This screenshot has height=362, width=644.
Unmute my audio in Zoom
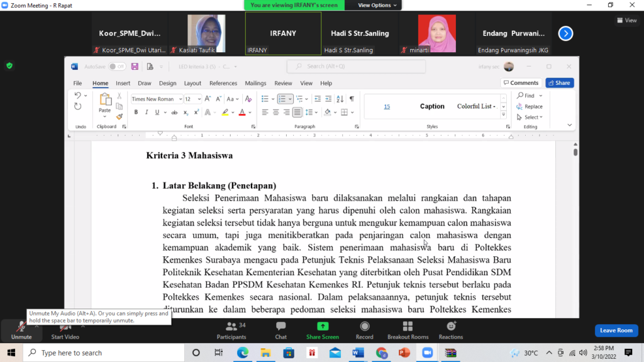(x=21, y=331)
